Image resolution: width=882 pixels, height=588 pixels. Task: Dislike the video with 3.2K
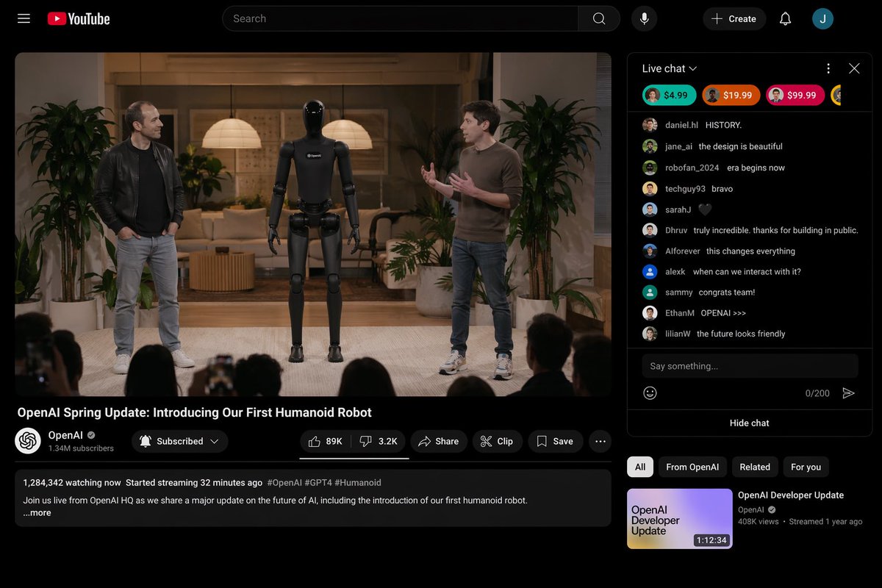pyautogui.click(x=379, y=441)
